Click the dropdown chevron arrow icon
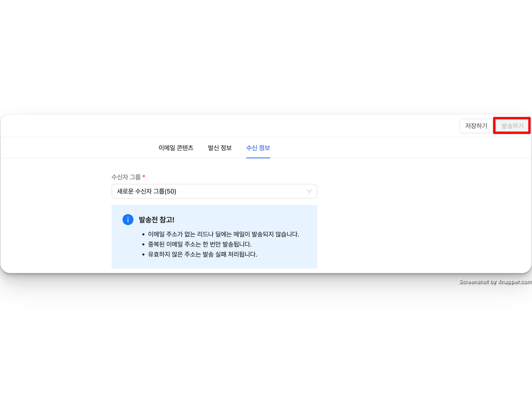532x399 pixels. pyautogui.click(x=309, y=191)
